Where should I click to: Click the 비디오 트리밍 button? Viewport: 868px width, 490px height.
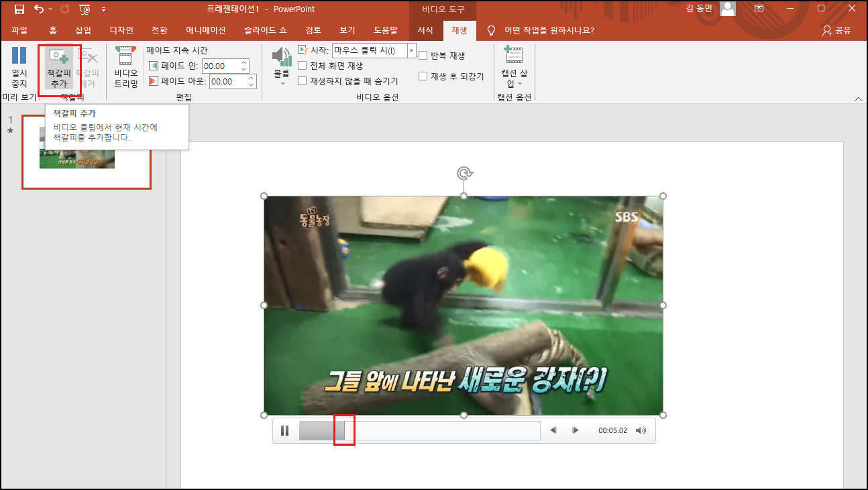point(125,67)
